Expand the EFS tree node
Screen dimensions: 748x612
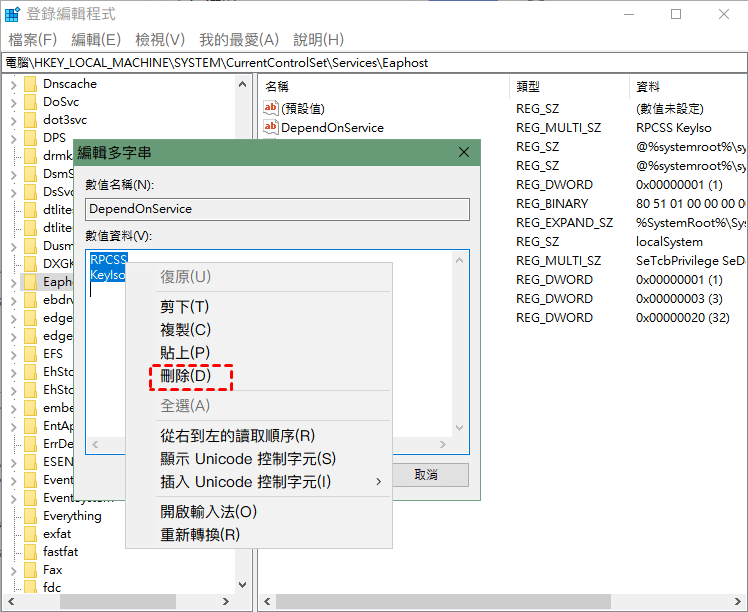pos(13,355)
